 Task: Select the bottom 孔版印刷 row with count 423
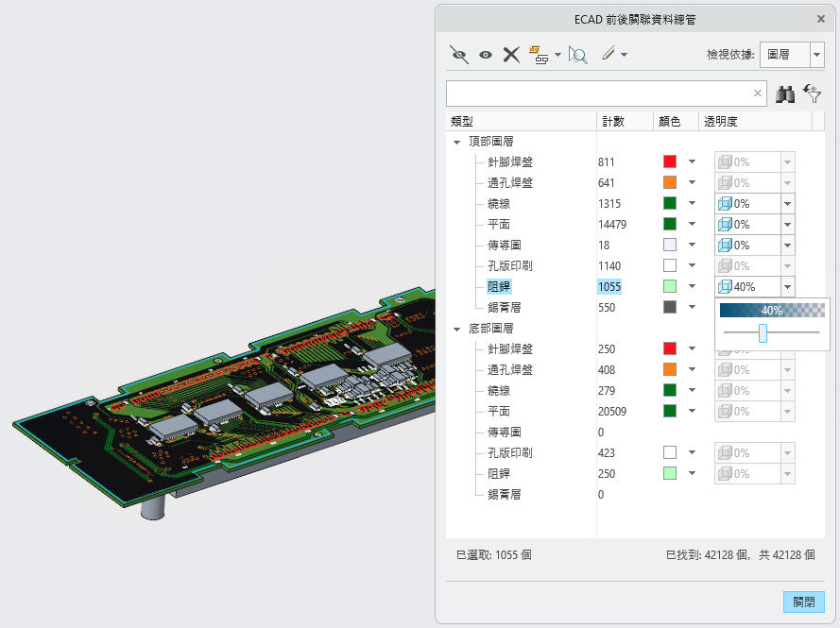pyautogui.click(x=510, y=453)
